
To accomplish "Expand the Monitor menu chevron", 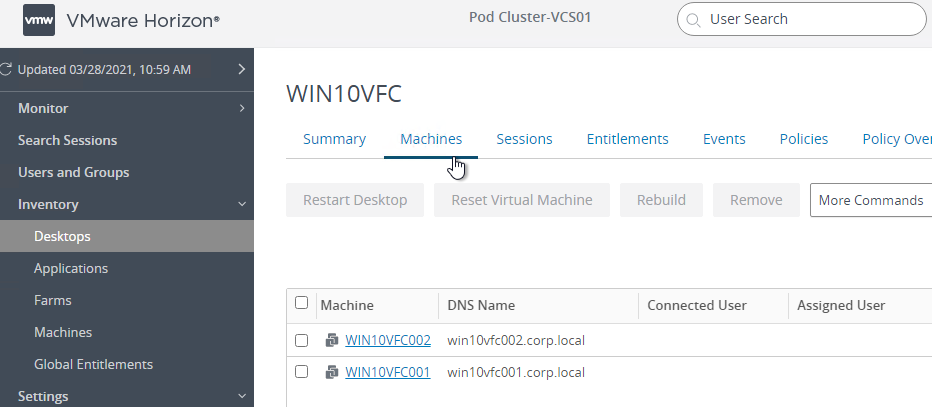I will click(x=241, y=108).
